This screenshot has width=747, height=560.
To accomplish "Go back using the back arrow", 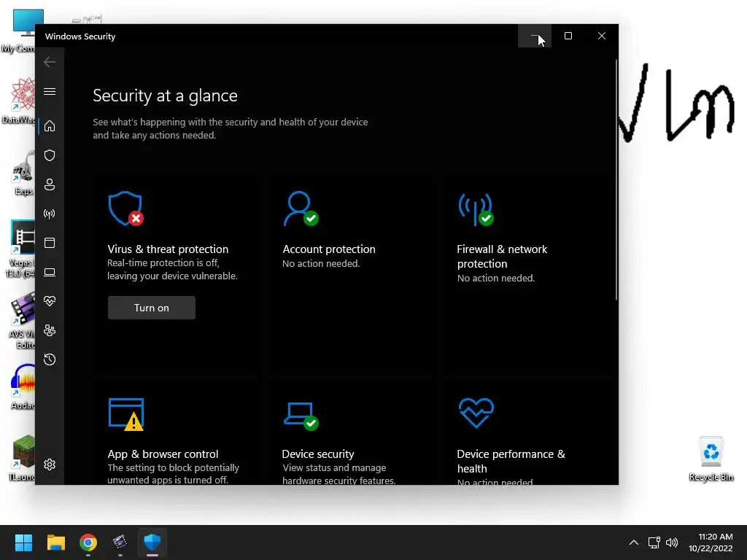I will tap(50, 62).
